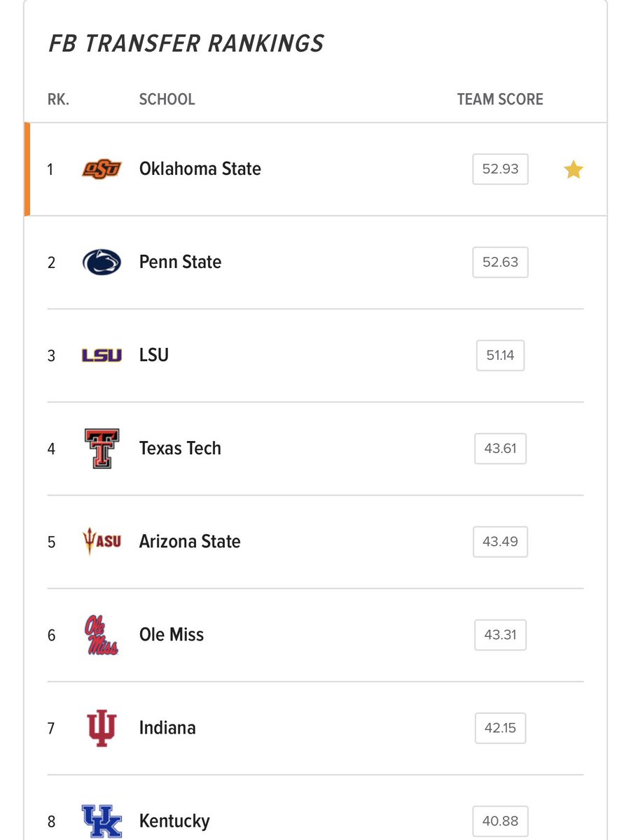Click the Arizona State pitchfork logo

[102, 542]
